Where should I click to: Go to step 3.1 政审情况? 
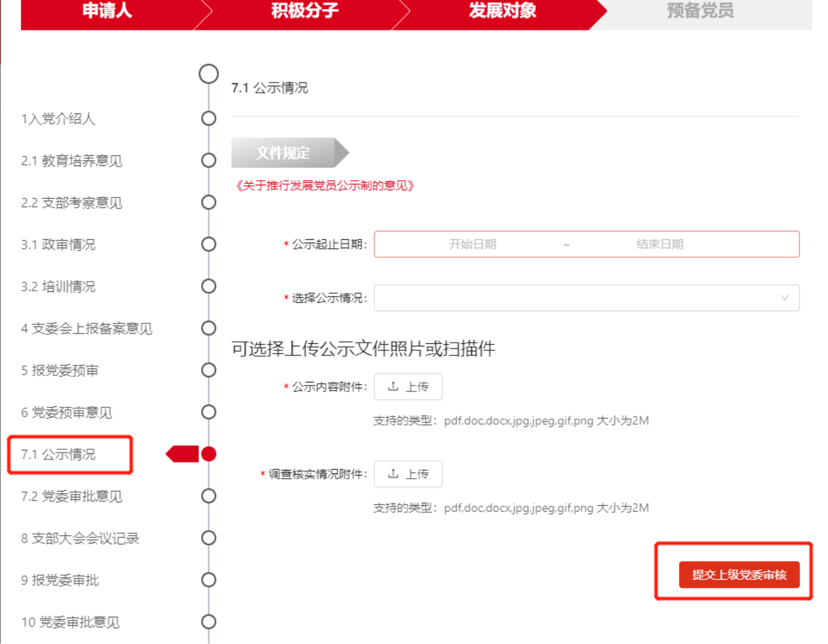pyautogui.click(x=58, y=245)
